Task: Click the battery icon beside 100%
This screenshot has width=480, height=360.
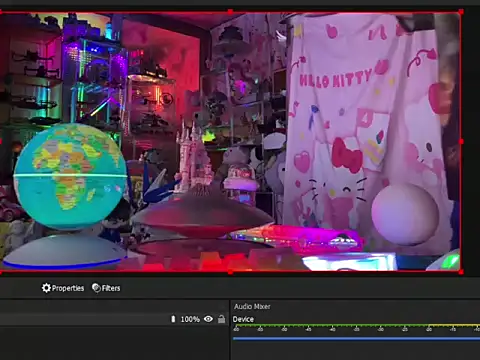Action: coord(173,319)
